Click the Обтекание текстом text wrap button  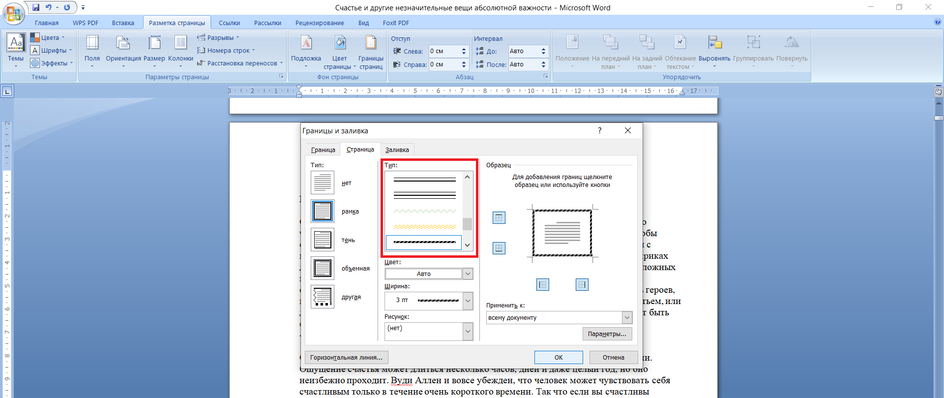coord(680,51)
